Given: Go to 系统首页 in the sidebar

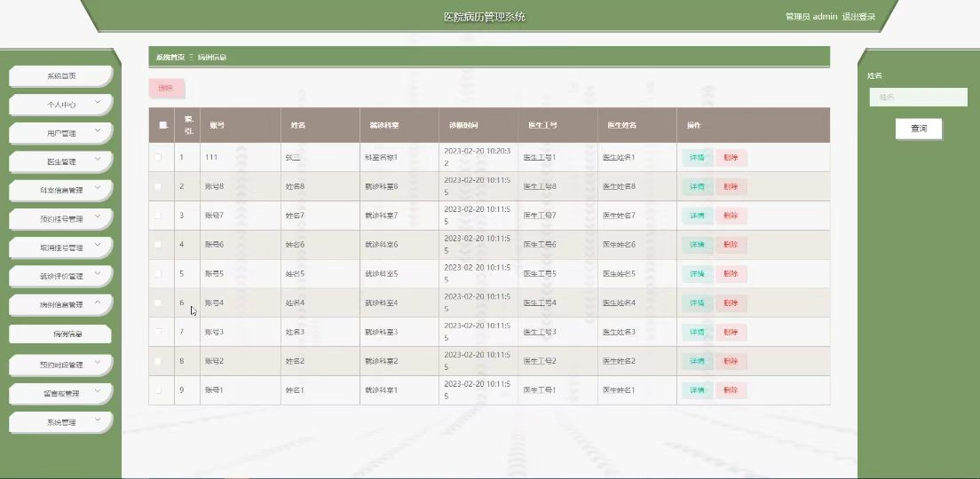Looking at the screenshot, I should (x=60, y=76).
